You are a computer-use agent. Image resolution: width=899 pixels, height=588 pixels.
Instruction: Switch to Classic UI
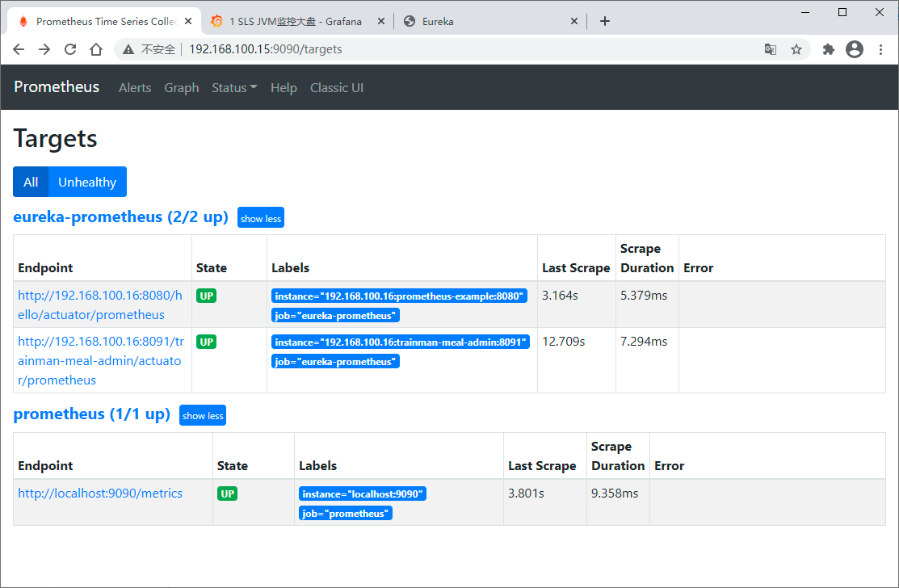click(x=337, y=88)
